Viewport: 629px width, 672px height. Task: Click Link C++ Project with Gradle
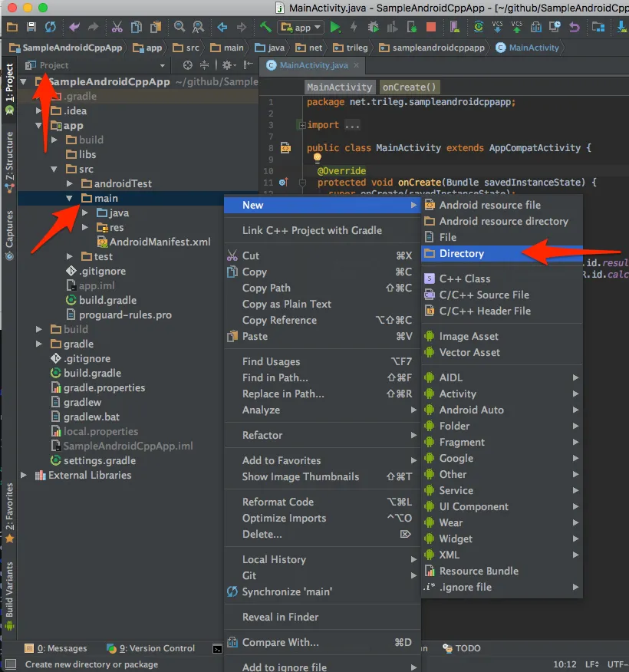click(311, 230)
